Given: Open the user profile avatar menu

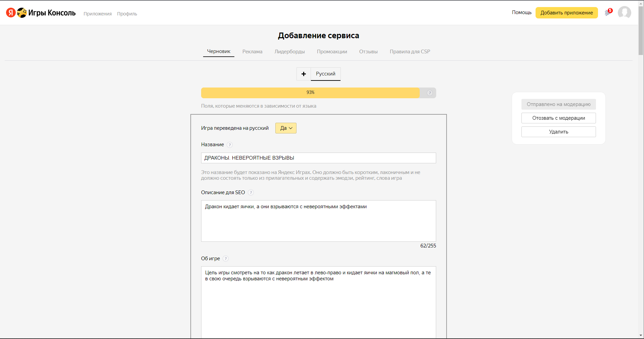Looking at the screenshot, I should pos(625,13).
